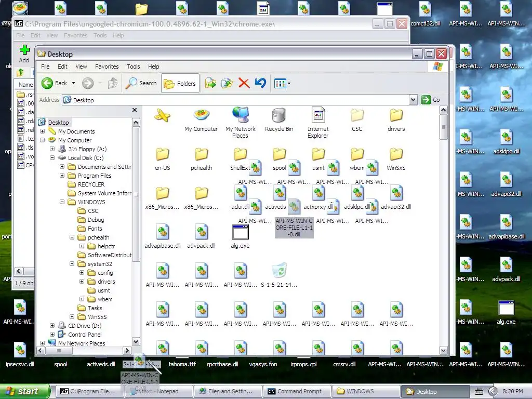532x399 pixels.
Task: Select comctl32.dll icon on the desktop
Action: [x=425, y=14]
